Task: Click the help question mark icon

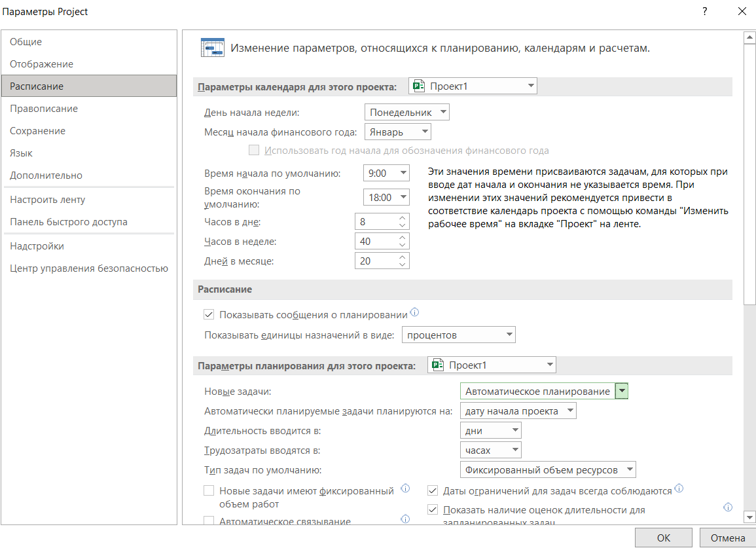Action: 705,12
